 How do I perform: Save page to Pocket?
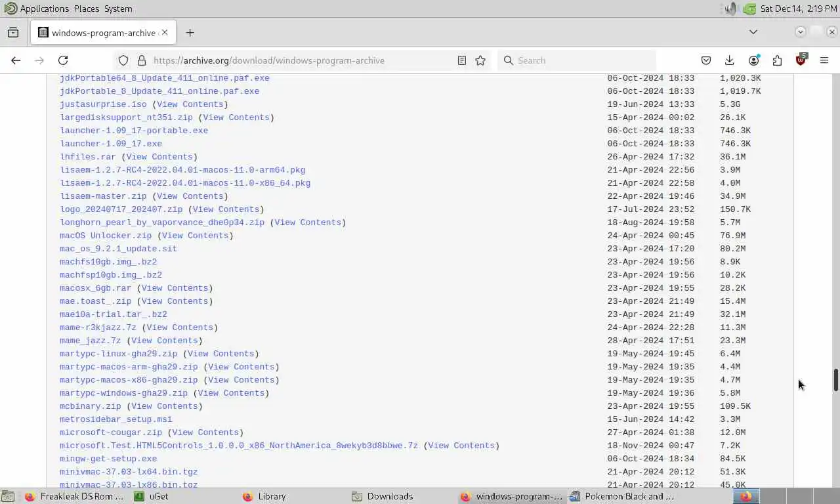coord(706,60)
